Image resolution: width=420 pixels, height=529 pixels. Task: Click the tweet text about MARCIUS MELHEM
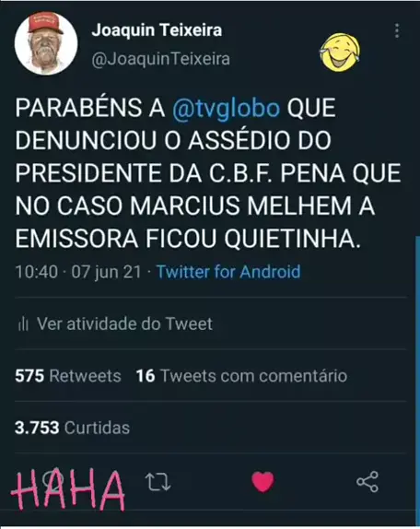208,173
